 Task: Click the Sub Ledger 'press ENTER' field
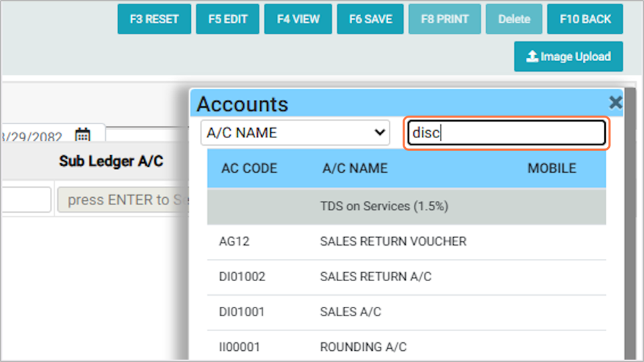click(x=122, y=200)
